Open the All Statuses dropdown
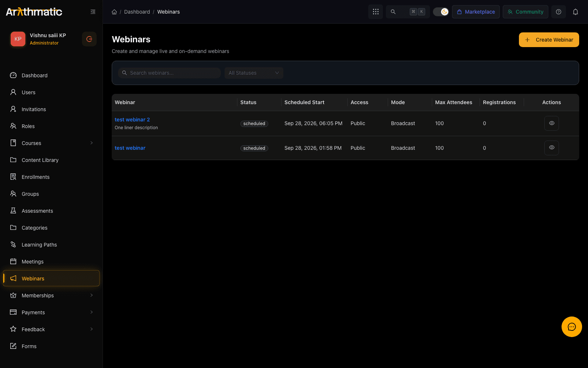 tap(254, 73)
